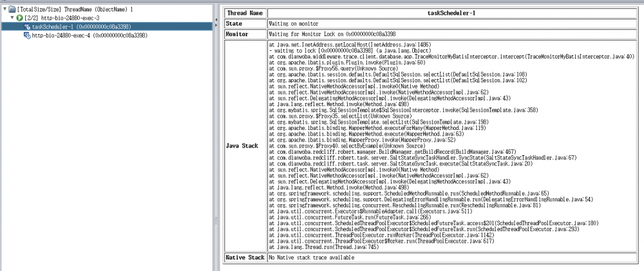This screenshot has height=271, width=644.
Task: Click the ThreadPoolExecutor$Worker.run stack line
Action: pyautogui.click(x=382, y=241)
